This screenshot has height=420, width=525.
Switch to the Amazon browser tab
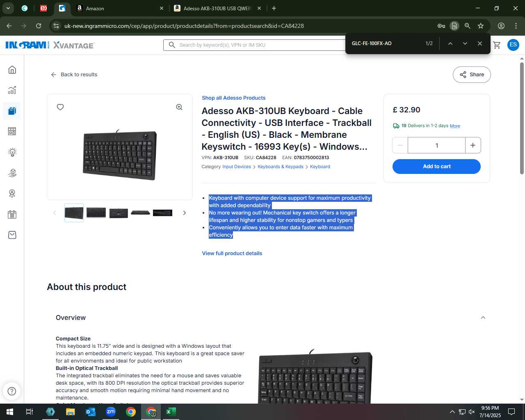[119, 8]
